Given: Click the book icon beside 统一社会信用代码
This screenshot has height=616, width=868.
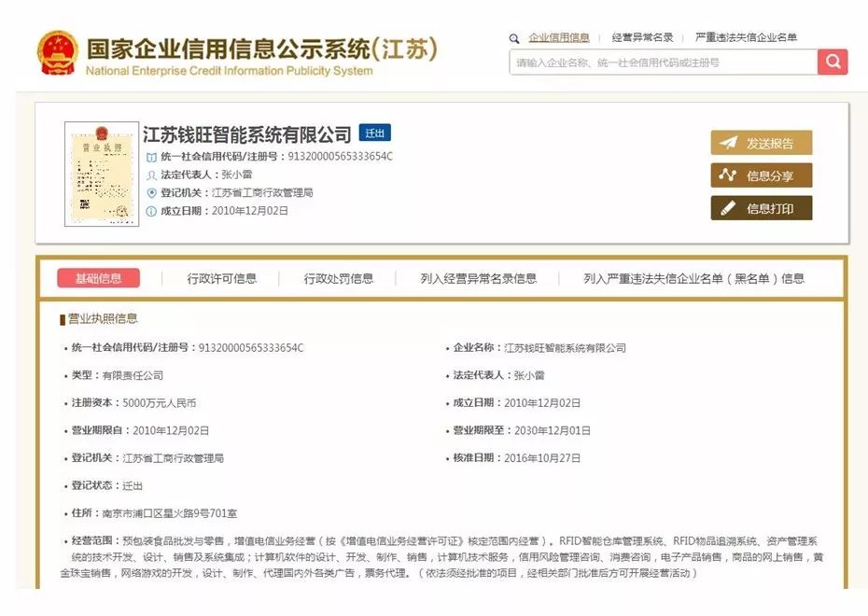Looking at the screenshot, I should point(151,157).
